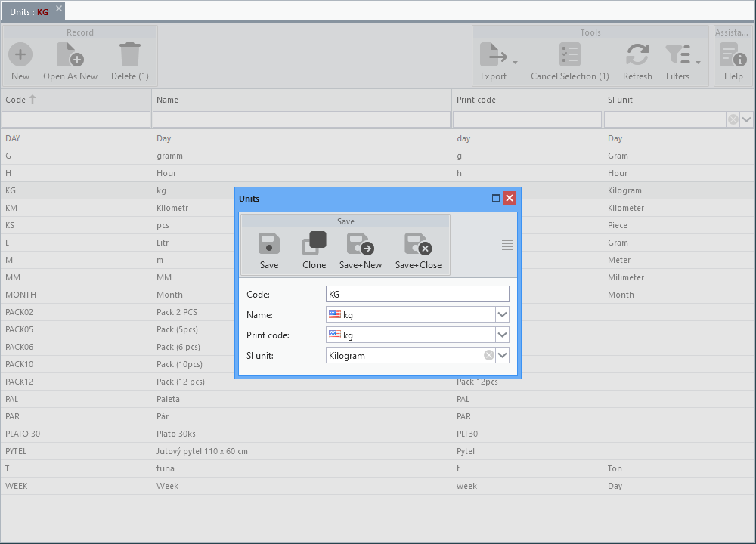Click the Name column filter field
This screenshot has width=756, height=544.
coord(302,119)
